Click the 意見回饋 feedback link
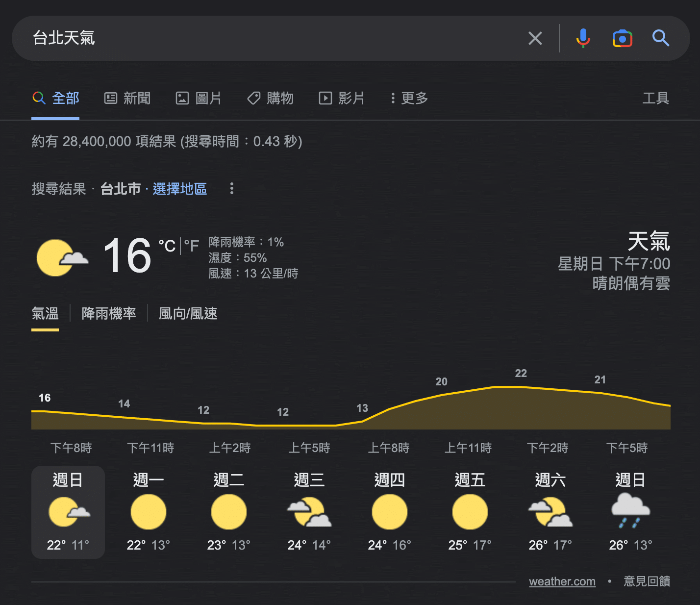 click(647, 581)
